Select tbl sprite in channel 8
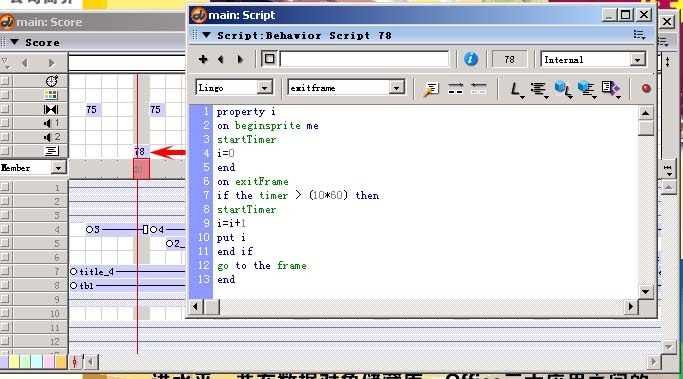683x379 pixels. (x=128, y=285)
